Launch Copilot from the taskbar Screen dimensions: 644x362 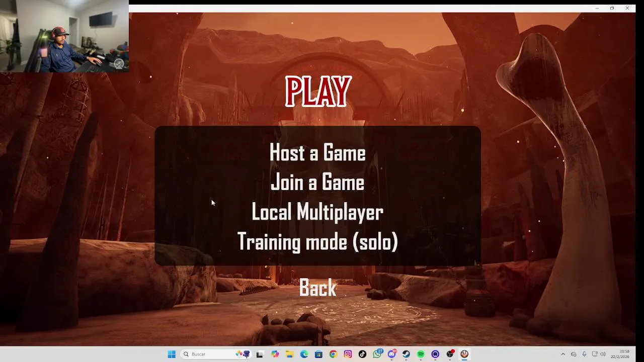click(275, 354)
